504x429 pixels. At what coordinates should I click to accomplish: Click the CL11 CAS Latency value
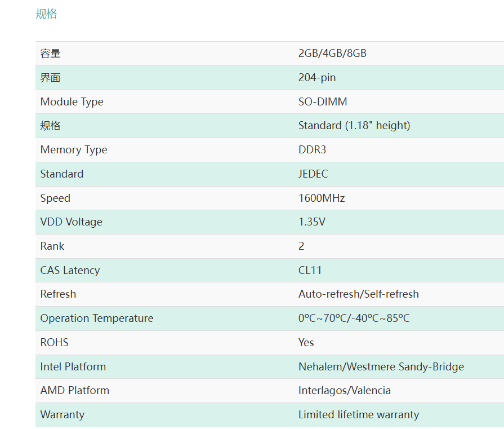310,270
